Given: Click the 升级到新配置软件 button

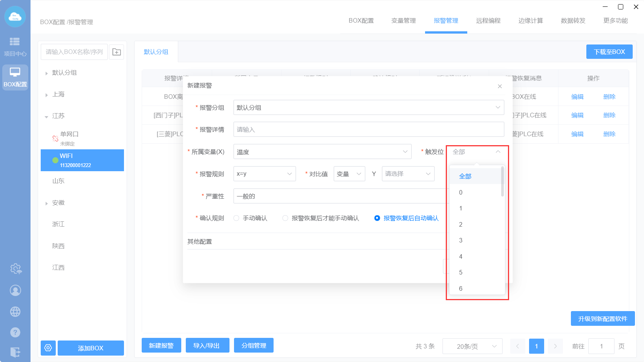Looking at the screenshot, I should click(x=602, y=319).
